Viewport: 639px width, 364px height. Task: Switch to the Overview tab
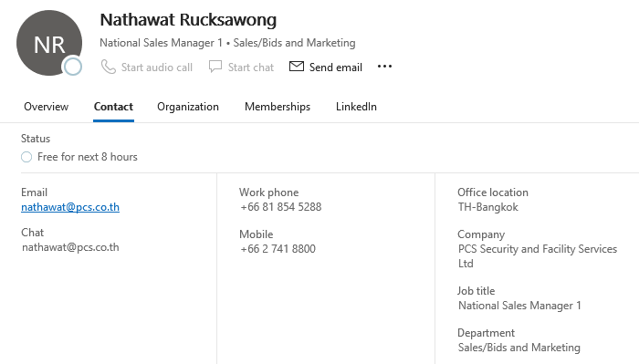tap(46, 107)
